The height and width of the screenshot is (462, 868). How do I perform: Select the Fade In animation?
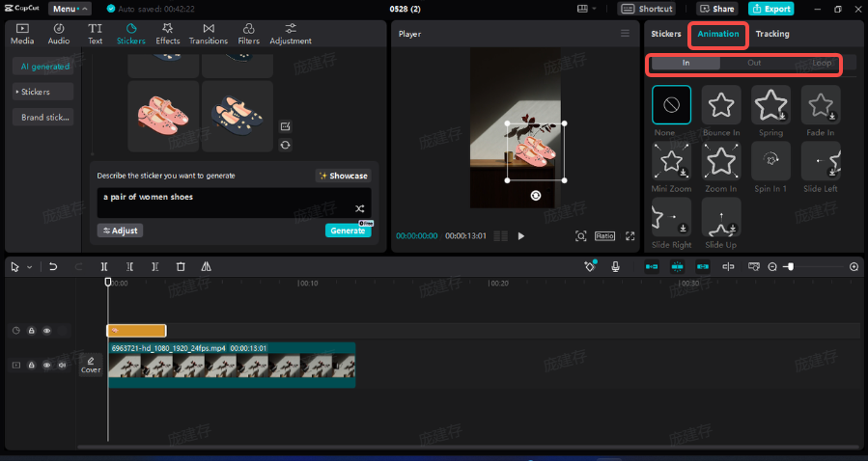click(821, 111)
